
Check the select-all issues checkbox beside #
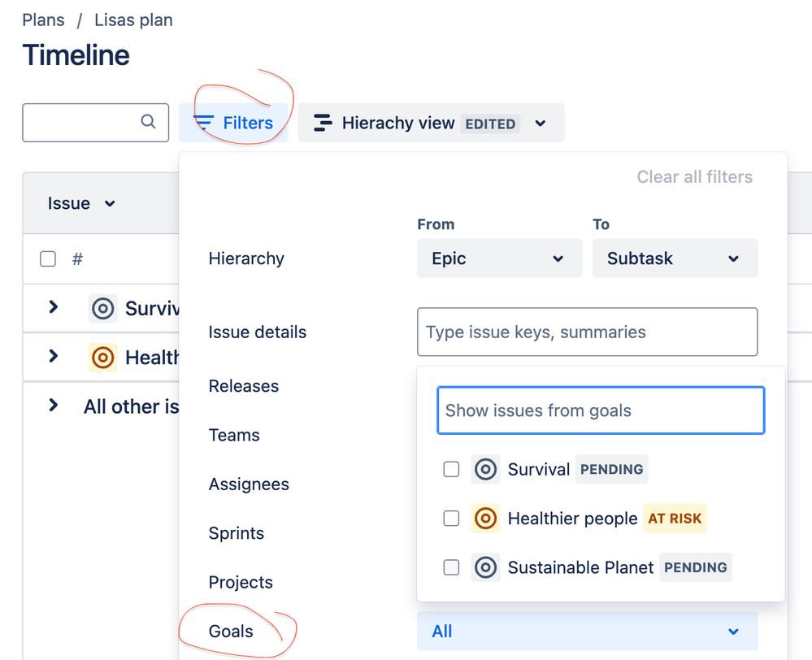point(48,258)
